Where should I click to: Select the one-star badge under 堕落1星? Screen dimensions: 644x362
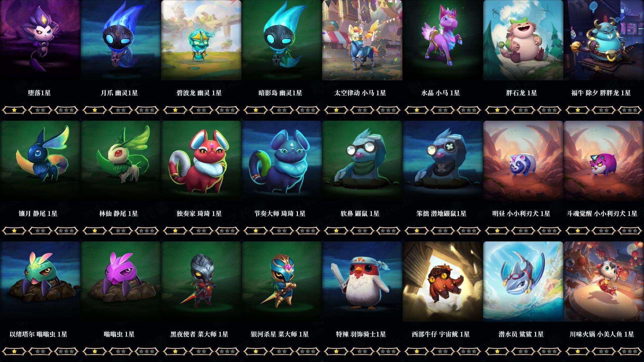pos(14,110)
